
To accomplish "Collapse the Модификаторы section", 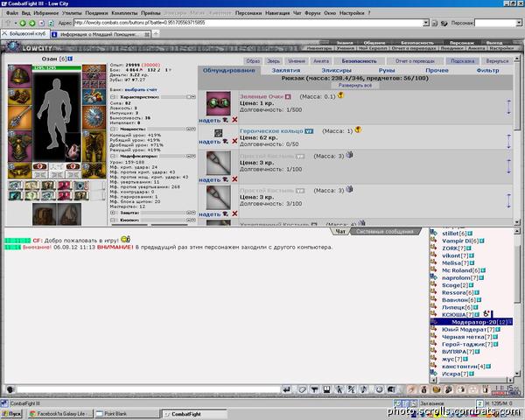I will pyautogui.click(x=113, y=156).
